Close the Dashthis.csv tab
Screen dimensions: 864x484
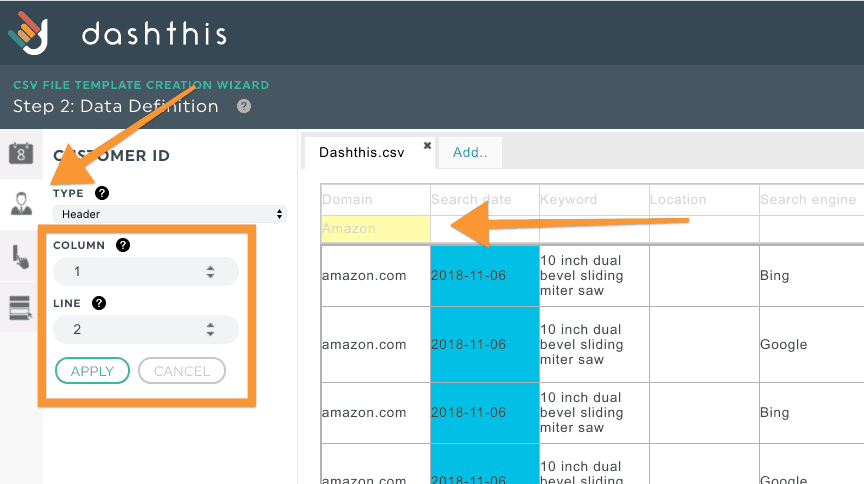pos(427,146)
